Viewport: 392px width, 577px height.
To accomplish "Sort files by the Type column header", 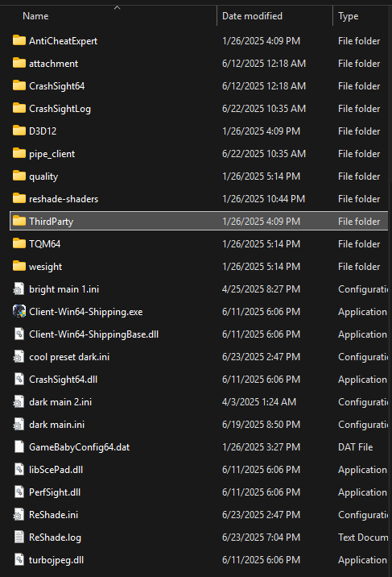I will (x=348, y=16).
